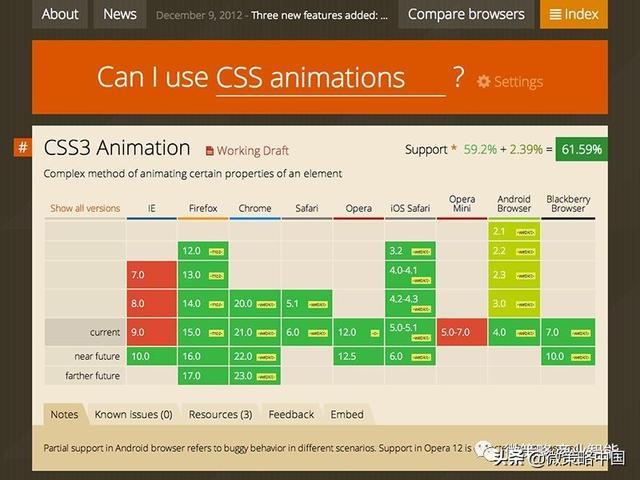Open Compare browsers page
The width and height of the screenshot is (640, 480).
click(x=466, y=14)
